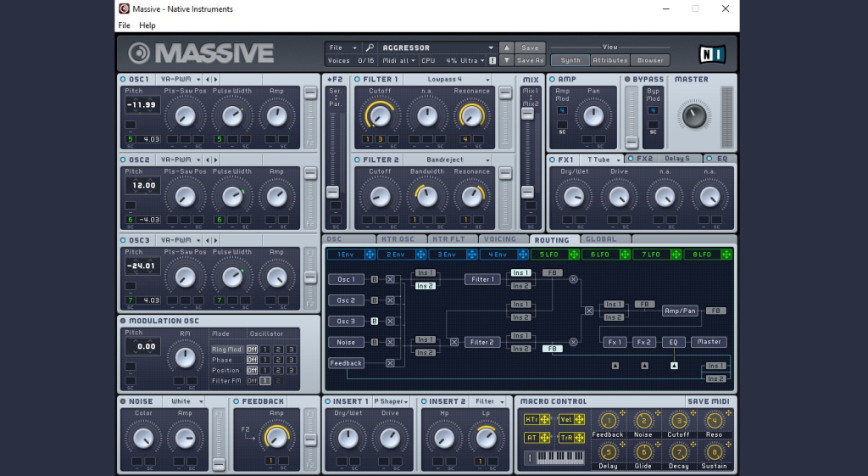Click the Save As button

[x=530, y=60]
